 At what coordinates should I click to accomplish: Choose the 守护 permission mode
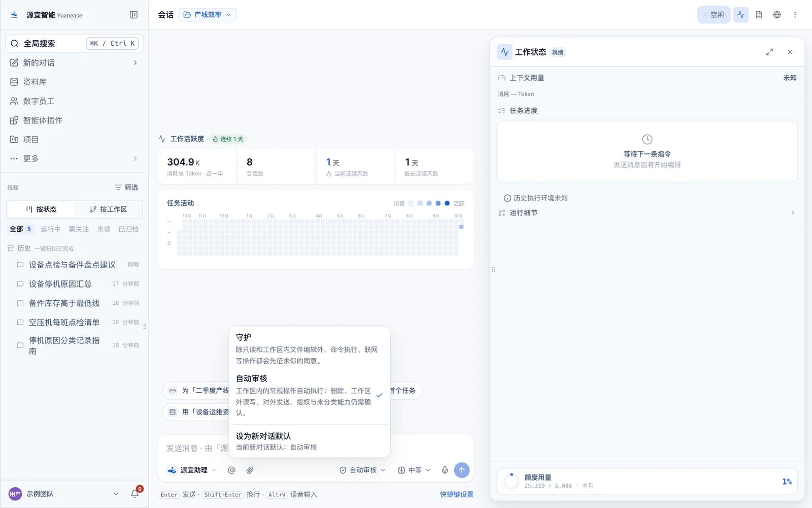pos(310,349)
